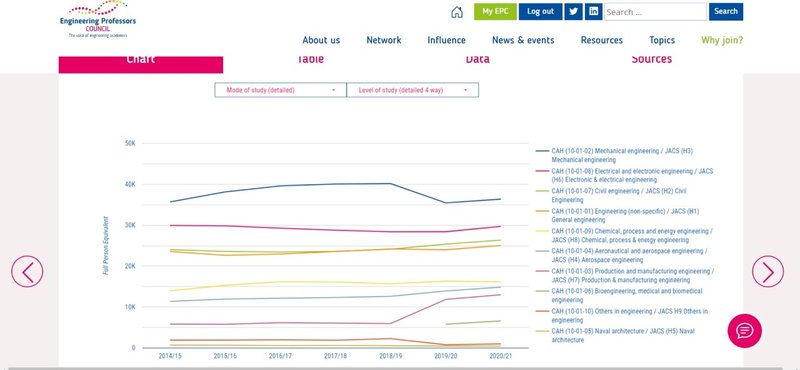Click the 2014/15 x-axis label
800x370 pixels.
point(169,356)
